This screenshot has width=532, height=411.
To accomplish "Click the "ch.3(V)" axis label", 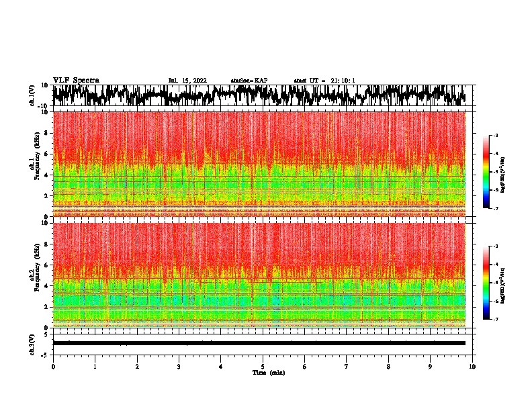I will (32, 345).
